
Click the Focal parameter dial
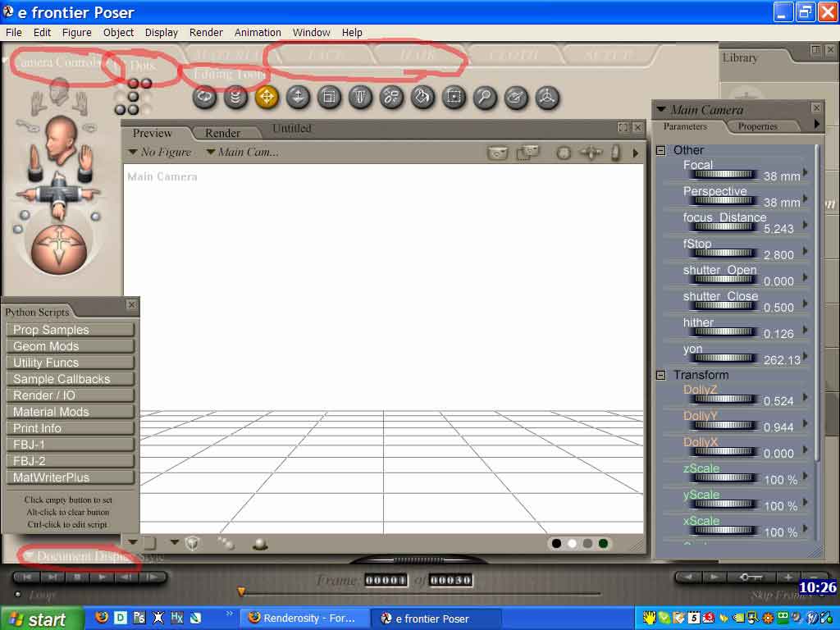click(724, 175)
